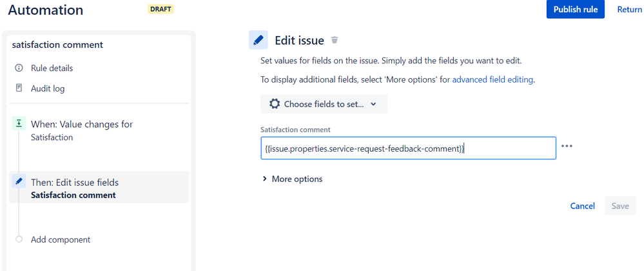Open the three-dot menu beside Satisfaction comment field
This screenshot has height=271, width=644.
567,146
